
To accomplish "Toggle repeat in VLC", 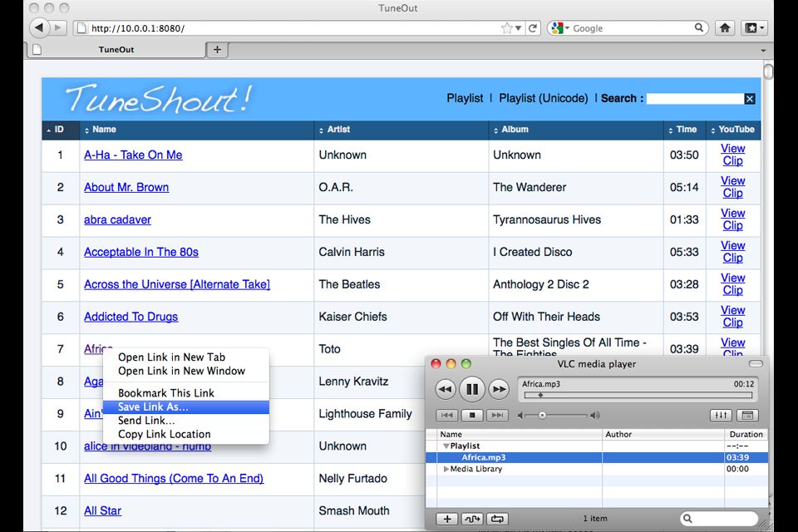I will tap(497, 519).
